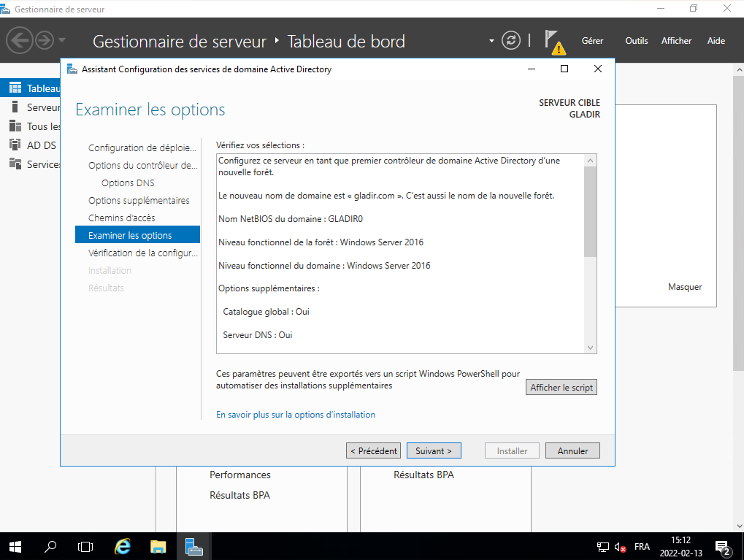This screenshot has height=560, width=744.
Task: Click the Serveur local sidebar icon
Action: [x=15, y=107]
